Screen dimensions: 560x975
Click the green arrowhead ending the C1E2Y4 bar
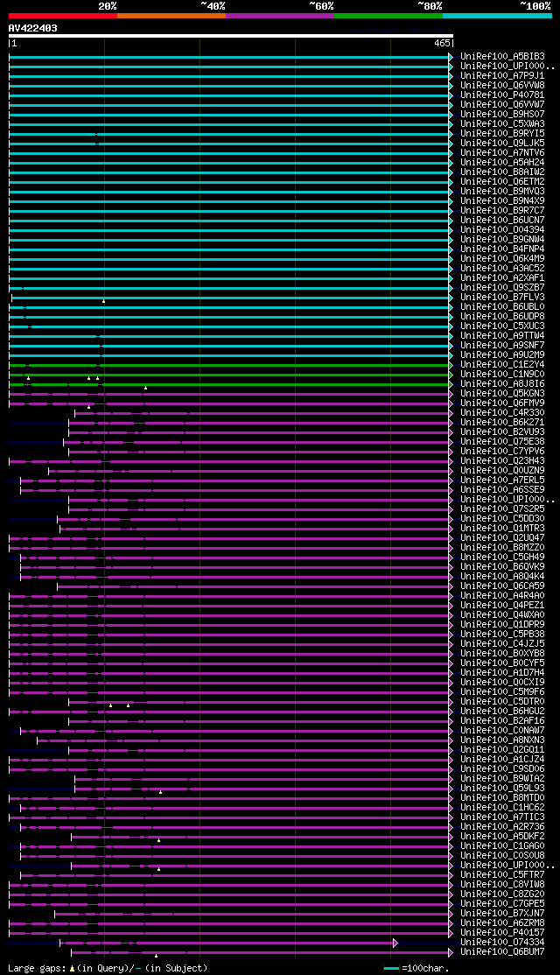click(x=451, y=365)
